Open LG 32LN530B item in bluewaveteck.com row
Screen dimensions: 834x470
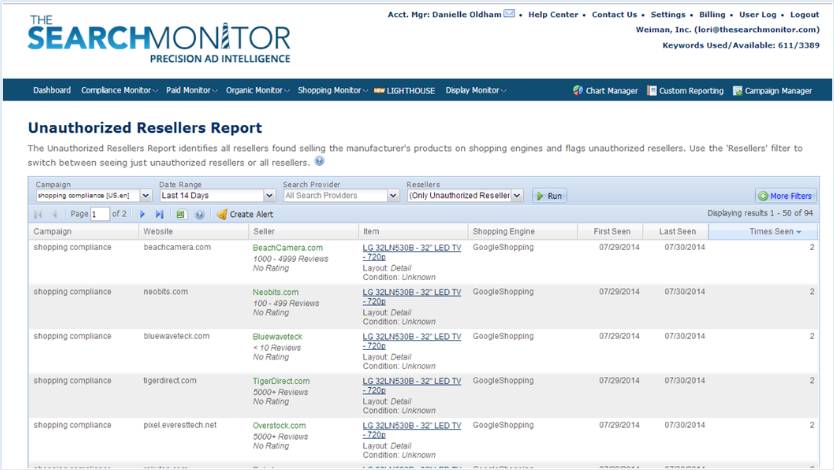(412, 341)
